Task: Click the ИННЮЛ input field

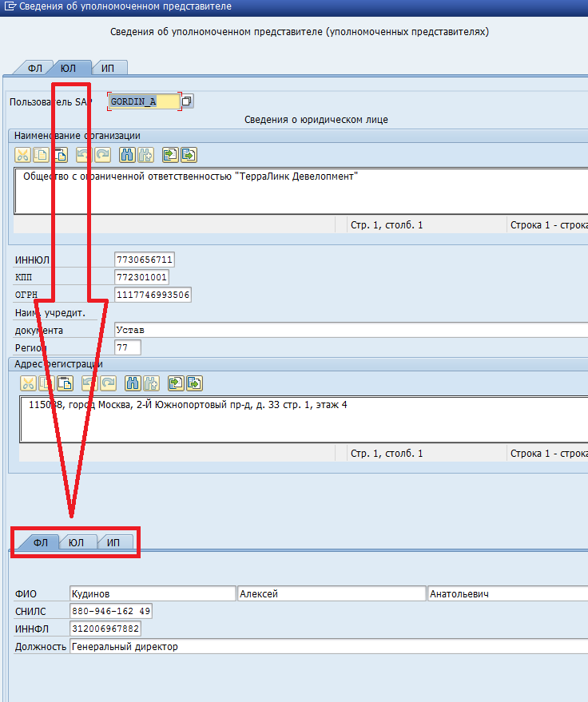Action: [x=144, y=260]
